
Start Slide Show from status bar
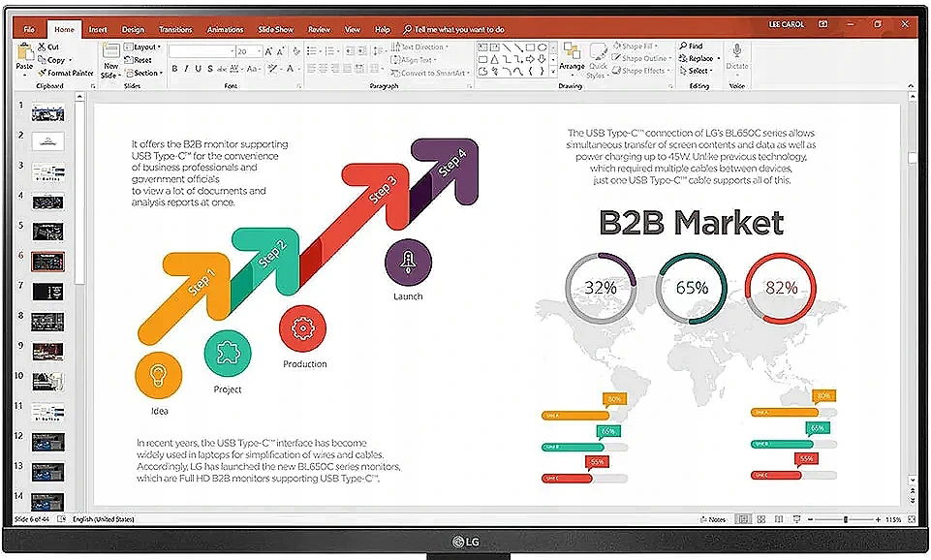(794, 520)
